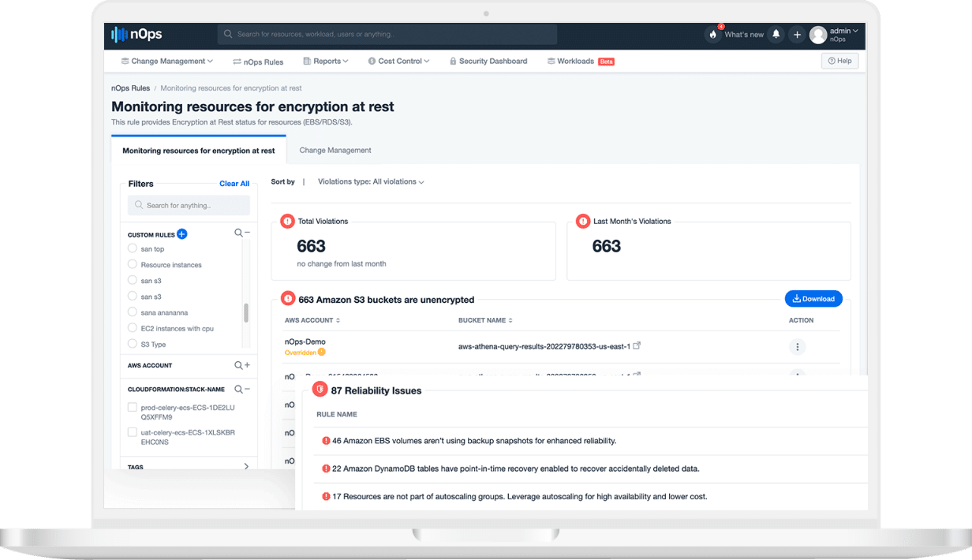Open the Help button
This screenshot has height=560, width=972.
839,61
